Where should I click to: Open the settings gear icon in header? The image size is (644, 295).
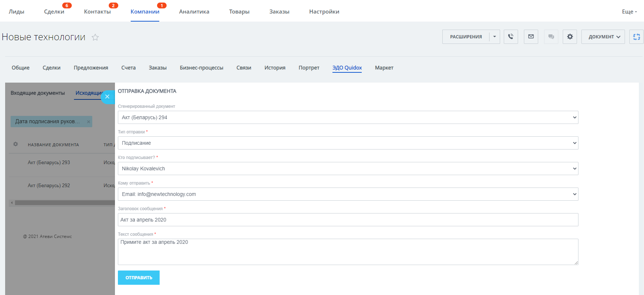pos(570,37)
